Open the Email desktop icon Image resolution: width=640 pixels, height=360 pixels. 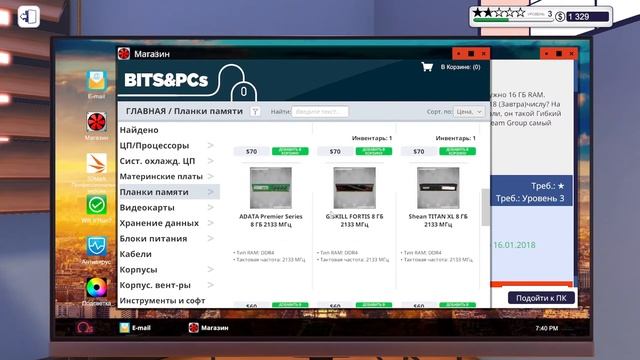click(x=96, y=82)
